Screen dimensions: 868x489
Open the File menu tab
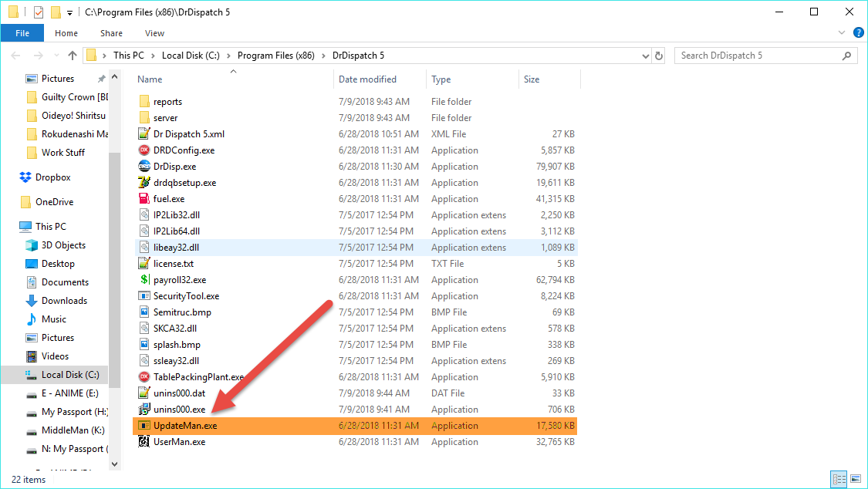(22, 33)
